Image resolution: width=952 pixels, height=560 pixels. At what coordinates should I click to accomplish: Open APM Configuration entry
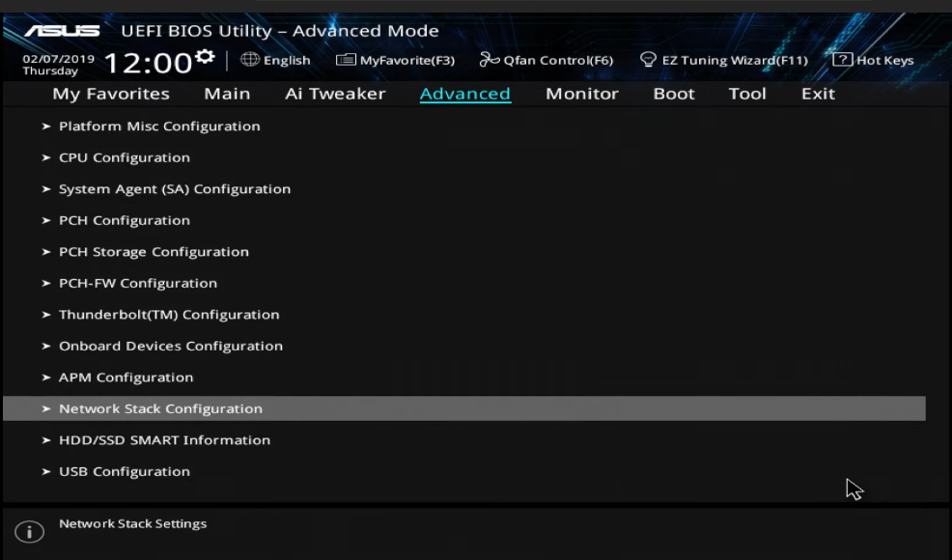126,378
